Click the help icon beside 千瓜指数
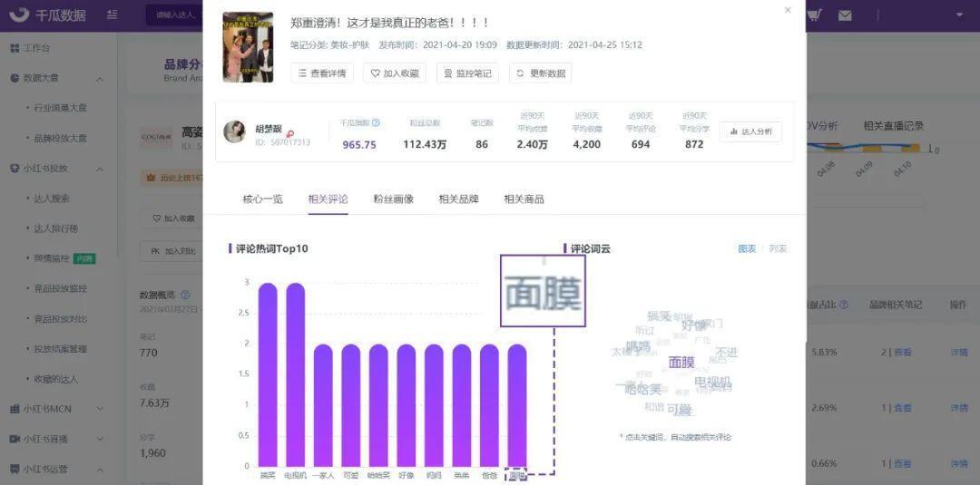This screenshot has width=980, height=485. click(376, 122)
